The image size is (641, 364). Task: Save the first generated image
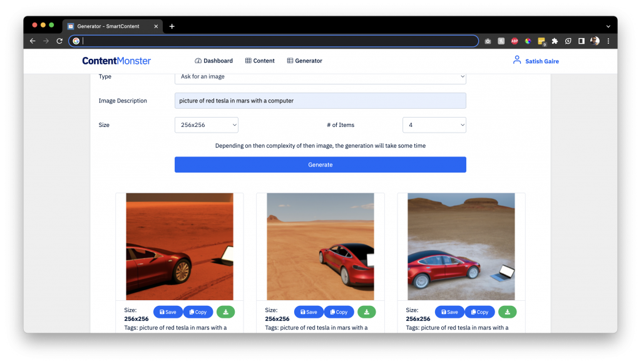point(168,312)
